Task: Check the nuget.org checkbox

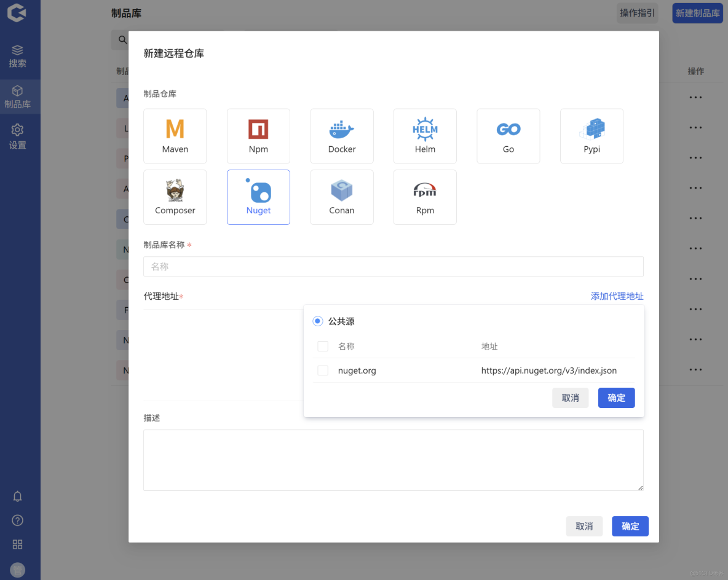Action: 323,370
